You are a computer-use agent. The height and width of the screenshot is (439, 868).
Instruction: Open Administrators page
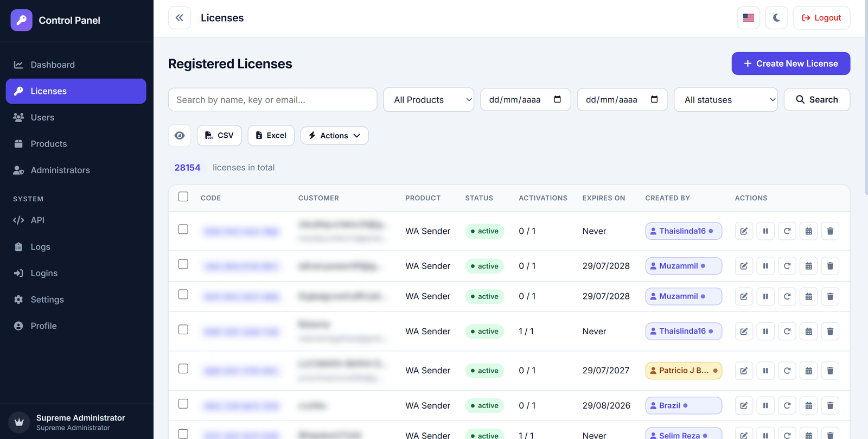click(76, 170)
